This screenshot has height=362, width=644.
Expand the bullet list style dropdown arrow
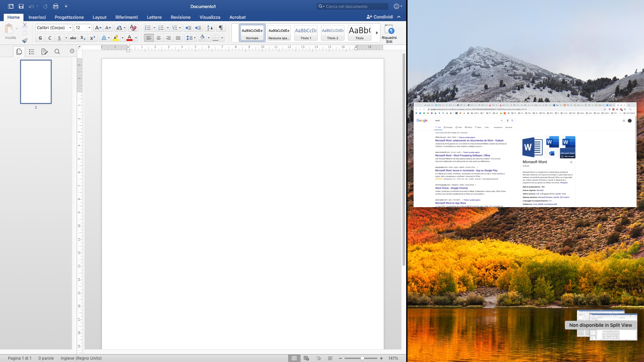pyautogui.click(x=154, y=28)
